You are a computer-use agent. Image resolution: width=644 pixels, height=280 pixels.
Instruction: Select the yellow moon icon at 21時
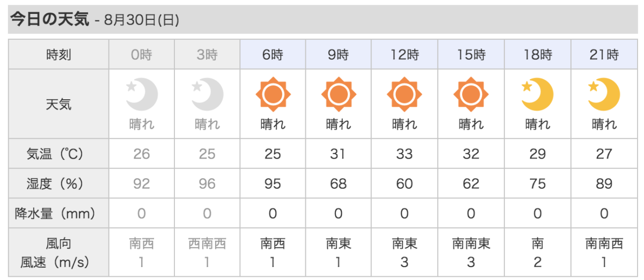(x=604, y=95)
